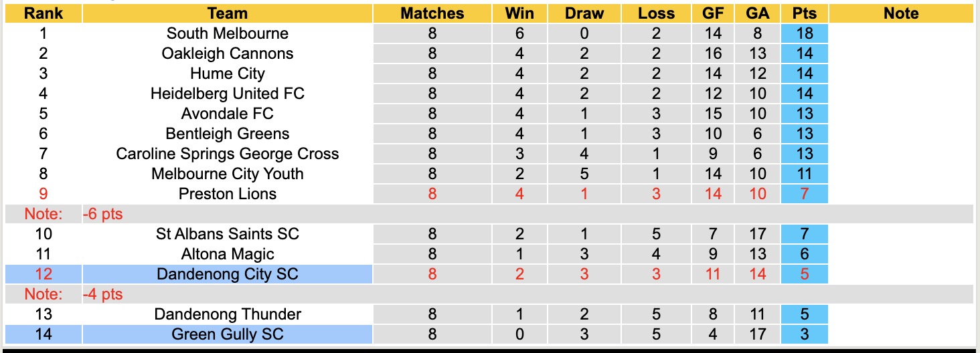Select Heidelberg United FC in the table
980x353 pixels.
(x=228, y=94)
